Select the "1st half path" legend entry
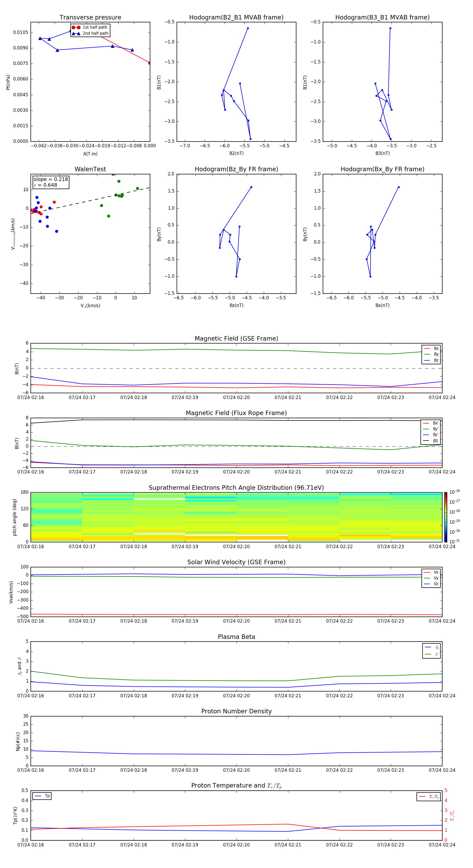473x868 pixels. [x=90, y=27]
